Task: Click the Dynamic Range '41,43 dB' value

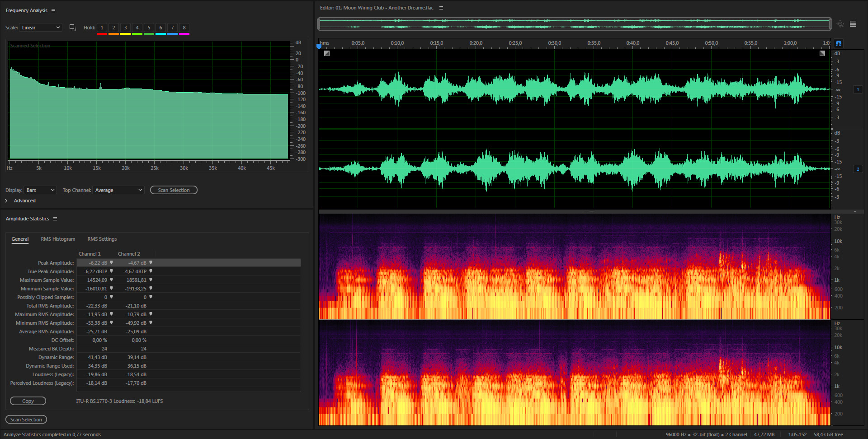Action: coord(98,357)
